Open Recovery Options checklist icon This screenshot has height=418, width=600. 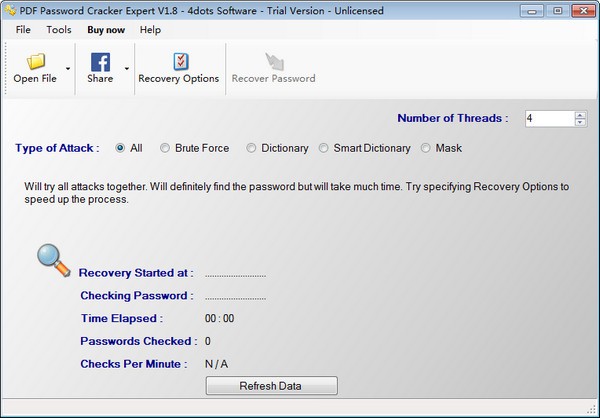pyautogui.click(x=178, y=61)
